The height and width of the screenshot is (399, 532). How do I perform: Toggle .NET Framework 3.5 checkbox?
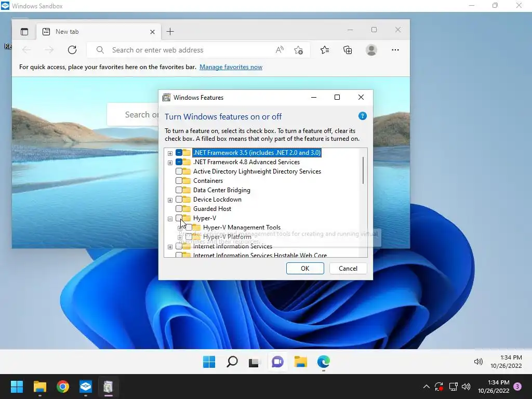click(x=179, y=153)
